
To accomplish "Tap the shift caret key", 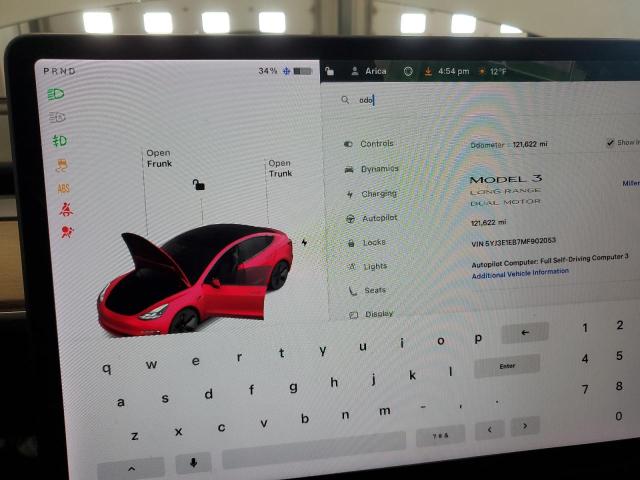I will pos(131,469).
